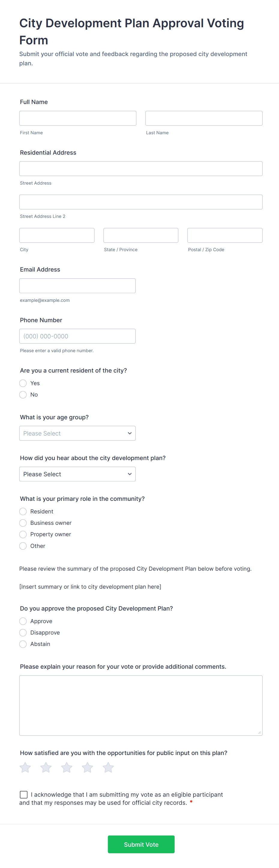Click the second satisfaction star

46,767
